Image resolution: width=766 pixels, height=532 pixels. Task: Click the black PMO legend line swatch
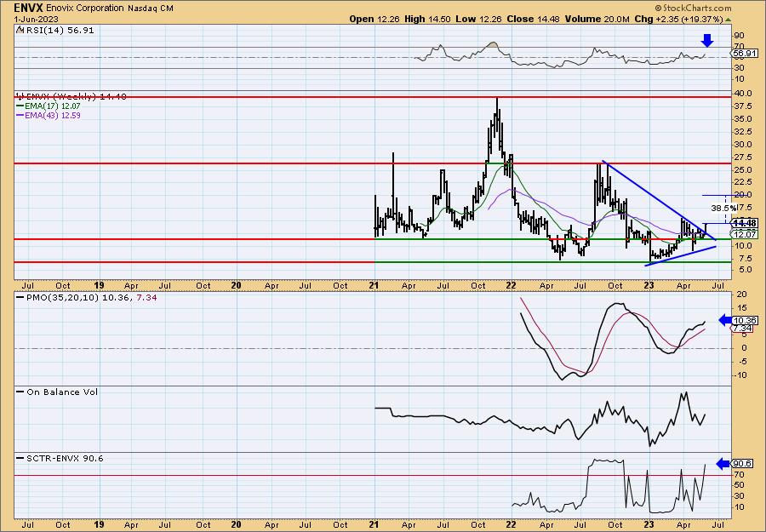(20, 297)
